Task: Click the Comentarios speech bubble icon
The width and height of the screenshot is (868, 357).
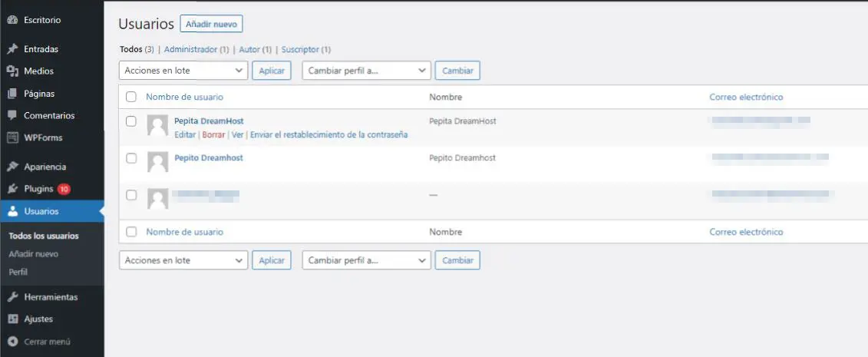Action: point(12,116)
